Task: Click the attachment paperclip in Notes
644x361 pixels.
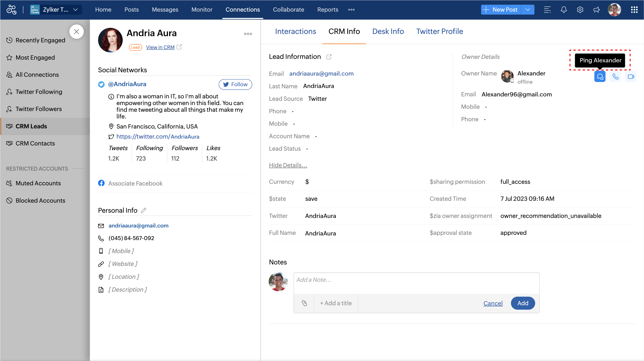Action: pyautogui.click(x=304, y=303)
